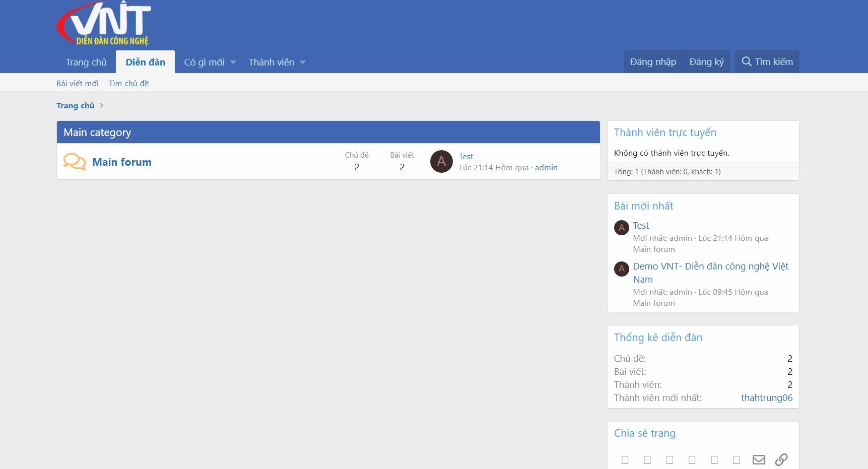
Task: Open the newest member thahtrung06's profile
Action: coord(766,397)
